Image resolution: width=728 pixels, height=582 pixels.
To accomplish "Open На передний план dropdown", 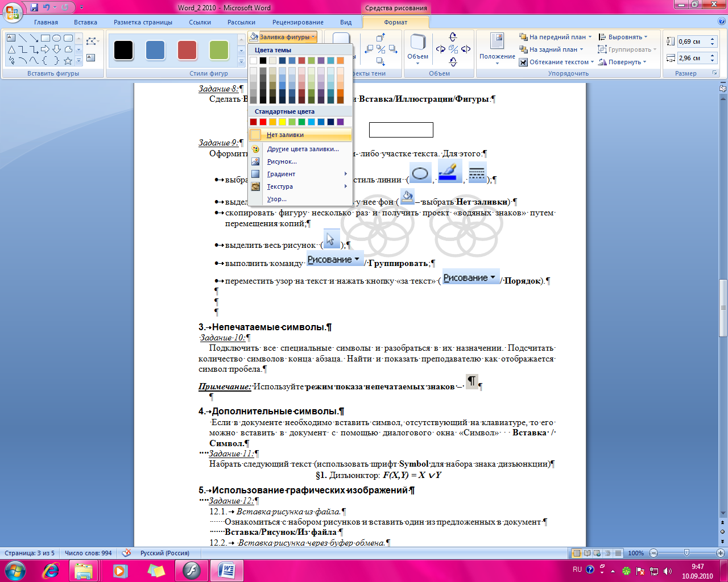I will pos(556,37).
